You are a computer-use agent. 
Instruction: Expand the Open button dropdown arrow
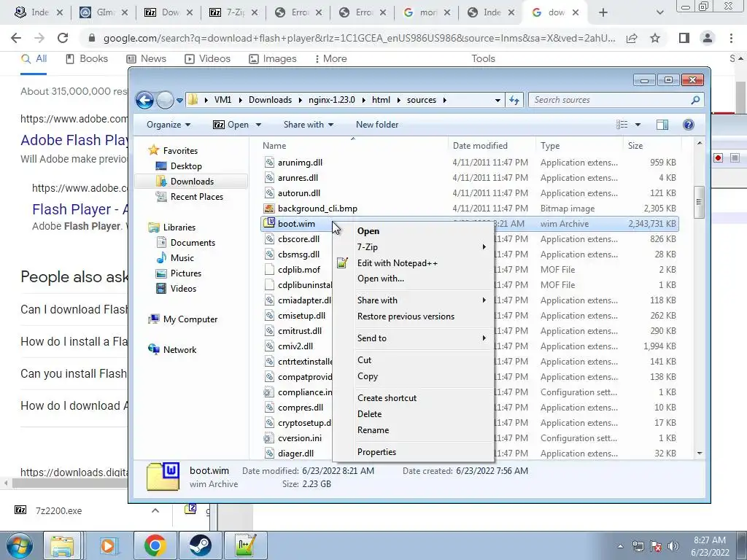click(x=259, y=125)
